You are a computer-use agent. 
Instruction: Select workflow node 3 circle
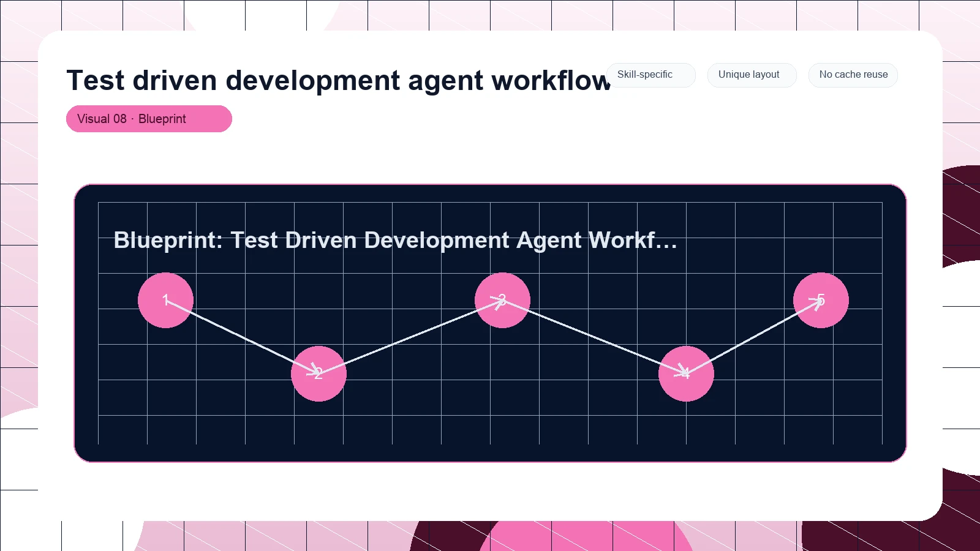pos(502,300)
